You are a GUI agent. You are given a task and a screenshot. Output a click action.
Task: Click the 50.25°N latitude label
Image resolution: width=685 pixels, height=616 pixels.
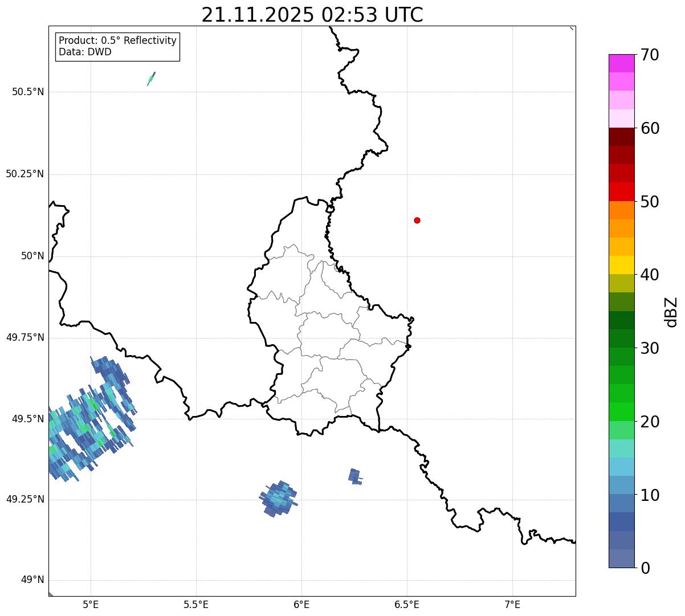(25, 174)
